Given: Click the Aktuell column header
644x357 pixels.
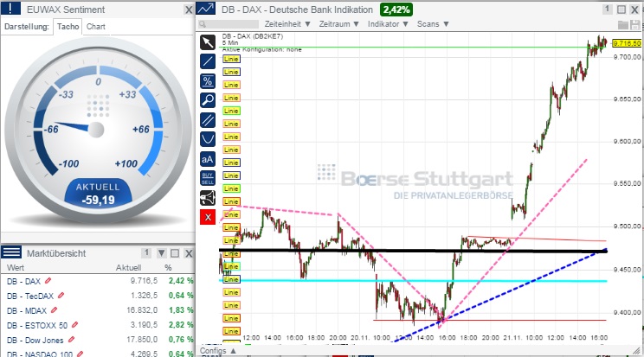Looking at the screenshot, I should pos(128,268).
